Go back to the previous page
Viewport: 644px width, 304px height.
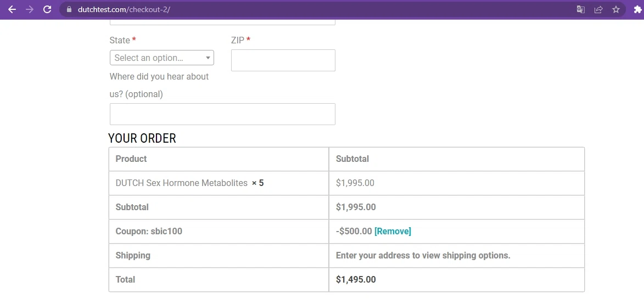click(x=12, y=9)
